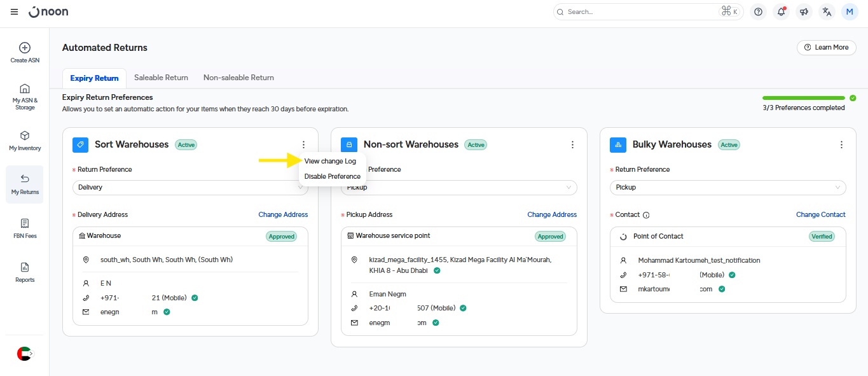Open the hamburger menu icon
868x376 pixels.
coord(14,12)
